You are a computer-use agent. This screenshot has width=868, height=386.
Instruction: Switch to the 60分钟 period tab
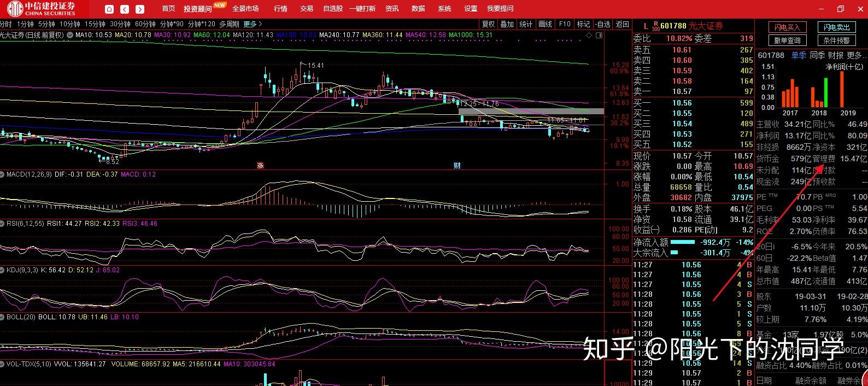[145, 24]
